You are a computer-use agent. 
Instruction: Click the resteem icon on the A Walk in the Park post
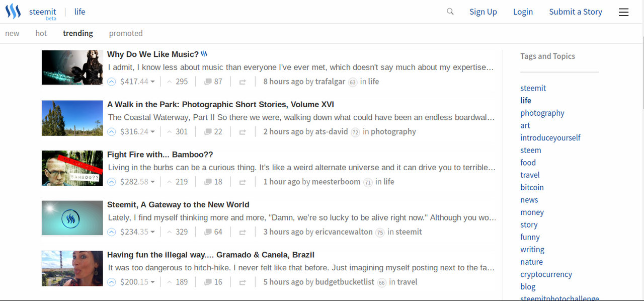tap(243, 132)
